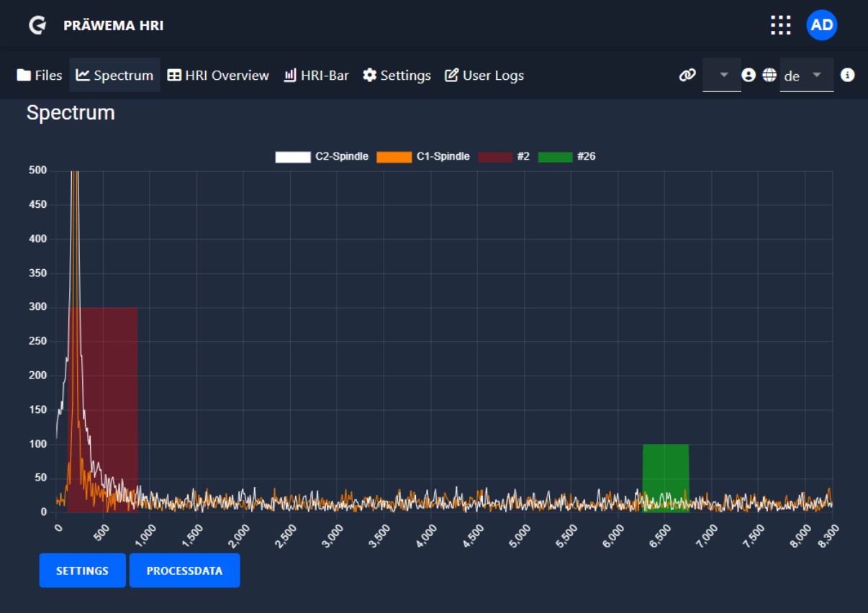Click the PRÄWEMA logo icon
868x613 pixels.
click(x=37, y=25)
